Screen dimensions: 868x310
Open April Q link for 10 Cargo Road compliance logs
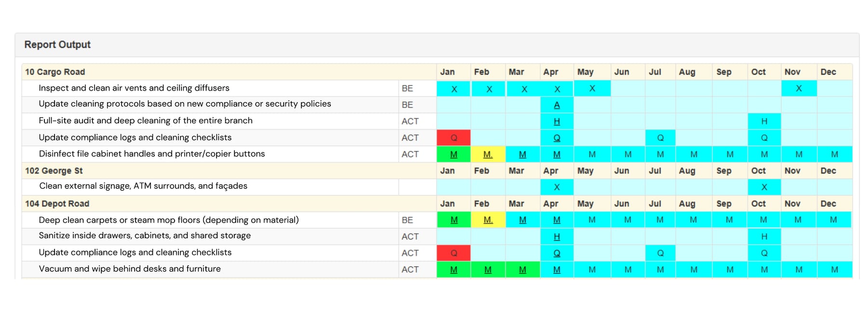(x=556, y=138)
